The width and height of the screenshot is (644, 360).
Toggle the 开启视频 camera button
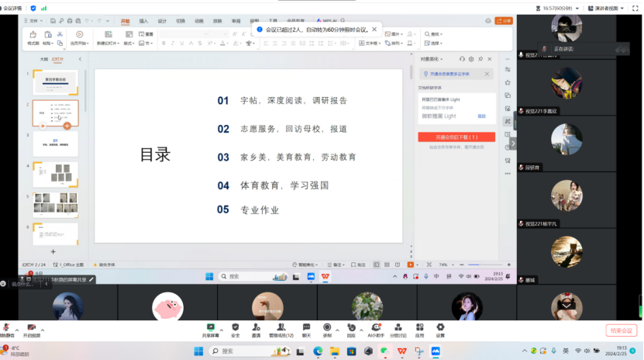[x=32, y=328]
